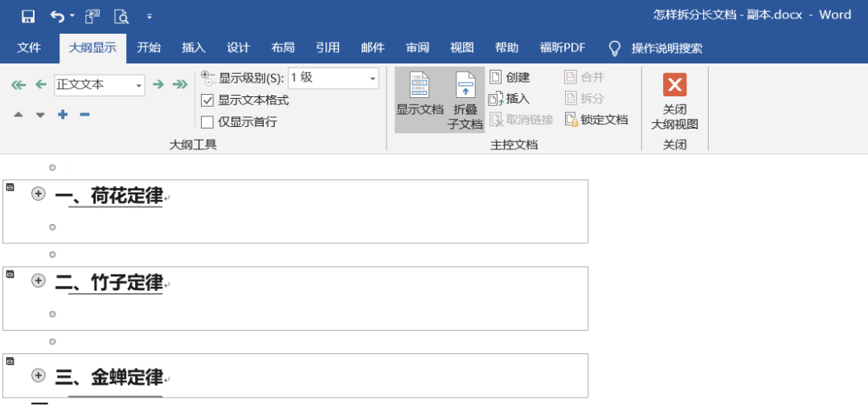Switch to the 审阅 tab
The width and height of the screenshot is (868, 420).
(x=417, y=48)
